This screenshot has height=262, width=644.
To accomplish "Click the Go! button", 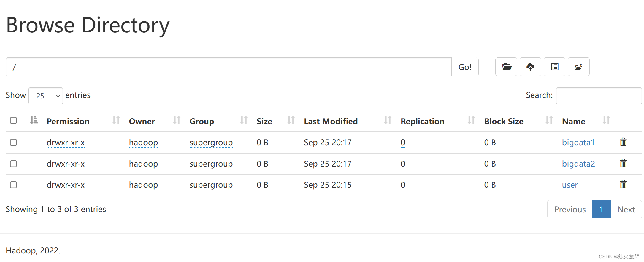I will [x=465, y=67].
